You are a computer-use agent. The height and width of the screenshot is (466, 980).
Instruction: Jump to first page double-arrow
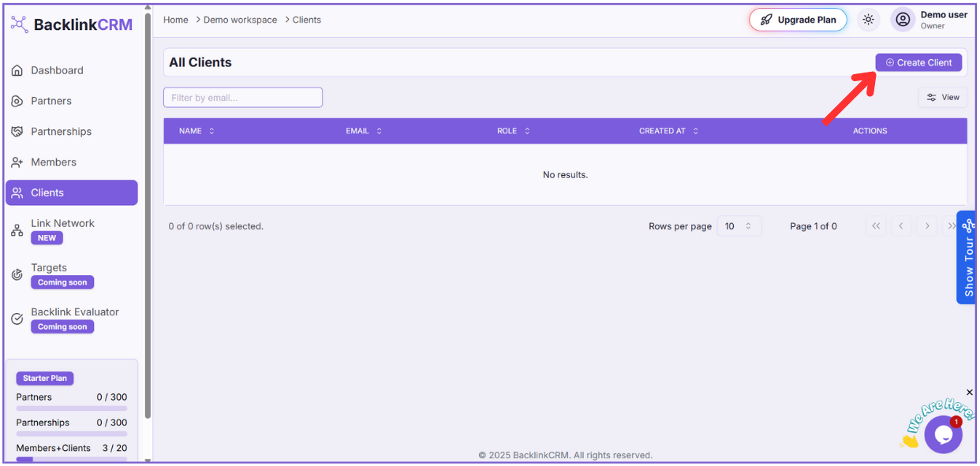(x=875, y=226)
